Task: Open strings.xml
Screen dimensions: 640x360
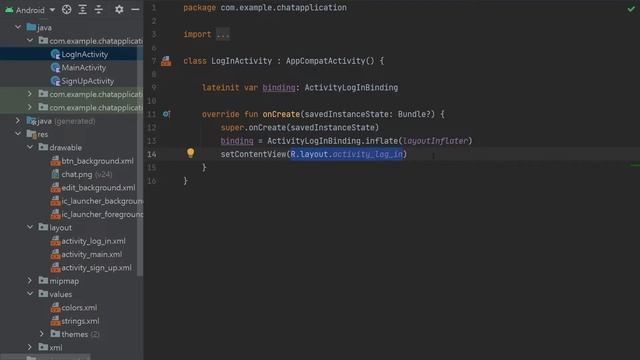Action: tap(80, 321)
